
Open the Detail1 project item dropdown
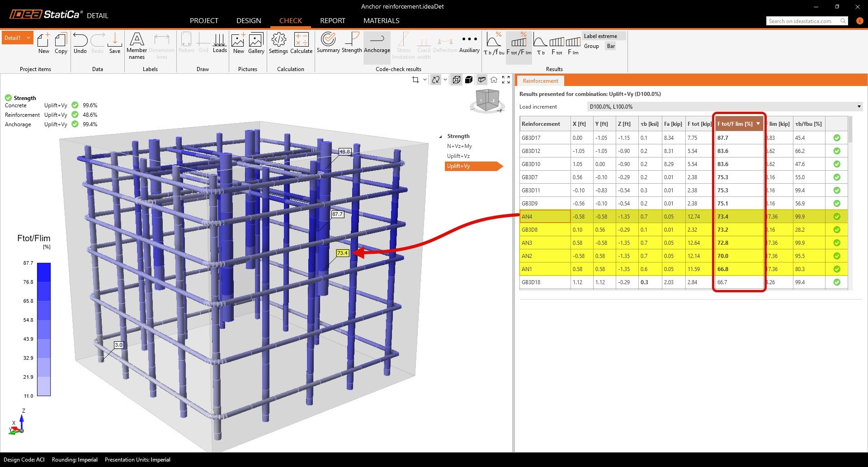tap(28, 38)
